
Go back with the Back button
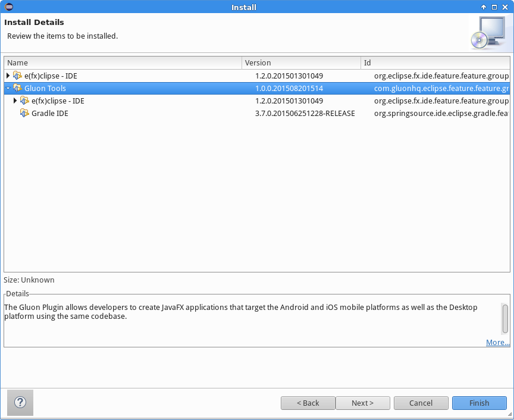pos(308,403)
